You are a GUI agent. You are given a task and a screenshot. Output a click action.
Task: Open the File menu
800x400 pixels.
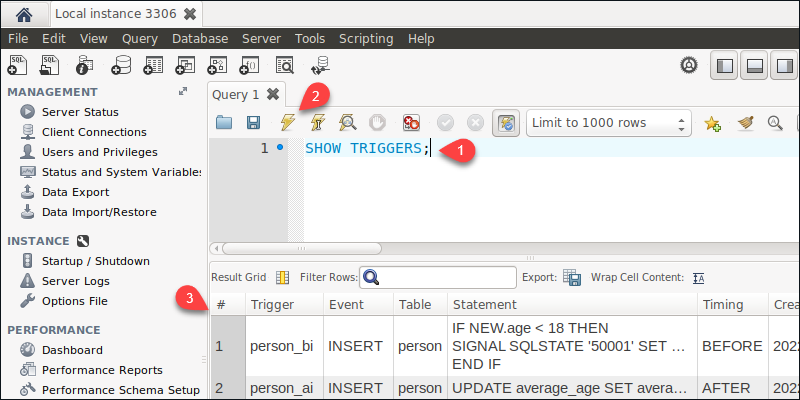18,39
